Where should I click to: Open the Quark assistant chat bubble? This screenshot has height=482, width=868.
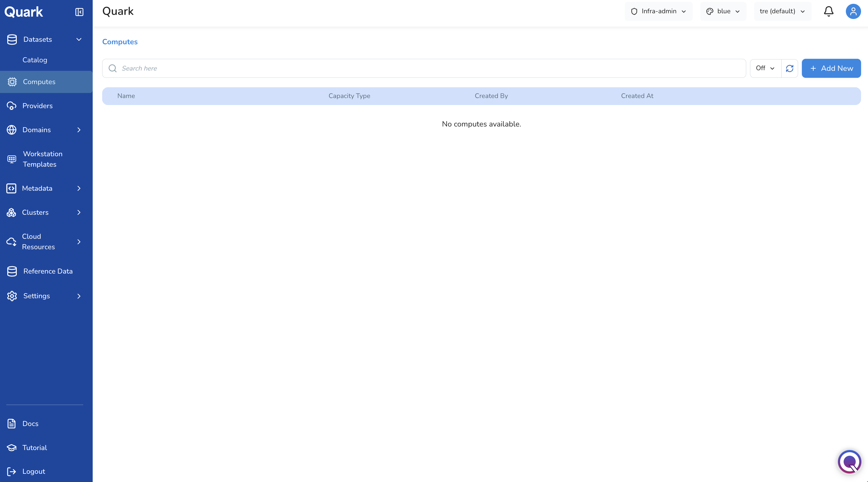(849, 461)
